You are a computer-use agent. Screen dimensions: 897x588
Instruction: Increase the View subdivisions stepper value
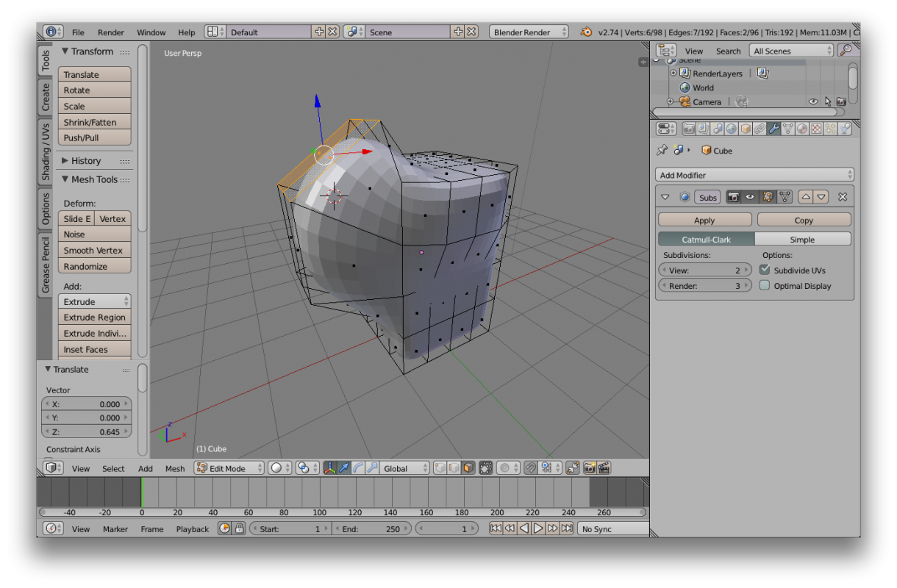click(x=747, y=270)
